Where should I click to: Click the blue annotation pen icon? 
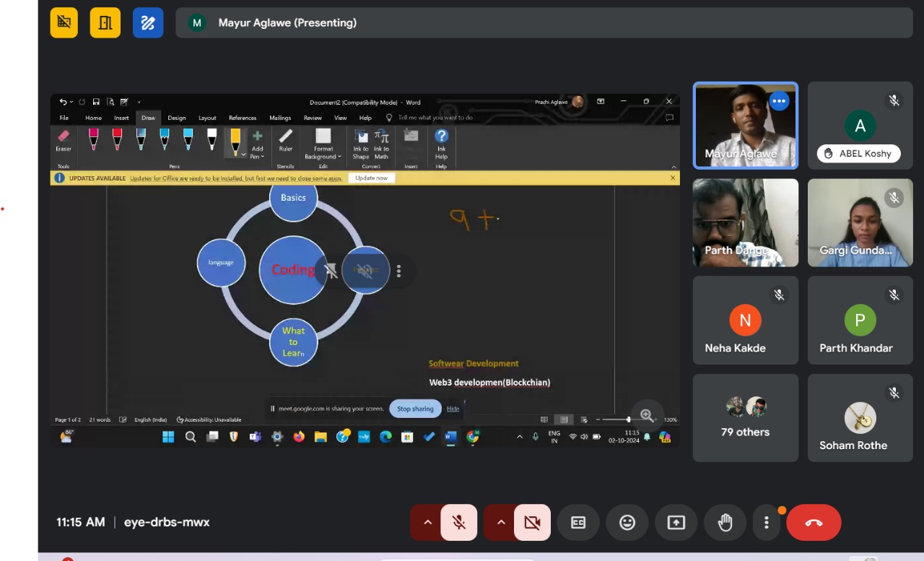(148, 23)
